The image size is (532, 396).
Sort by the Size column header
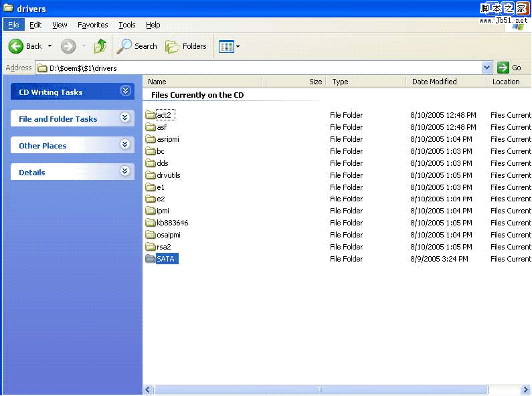(294, 82)
